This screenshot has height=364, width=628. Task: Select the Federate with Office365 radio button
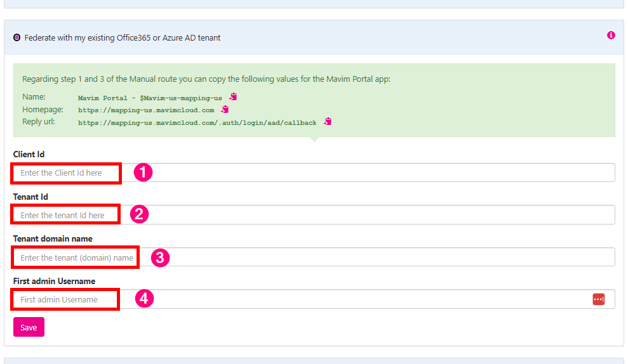(17, 38)
